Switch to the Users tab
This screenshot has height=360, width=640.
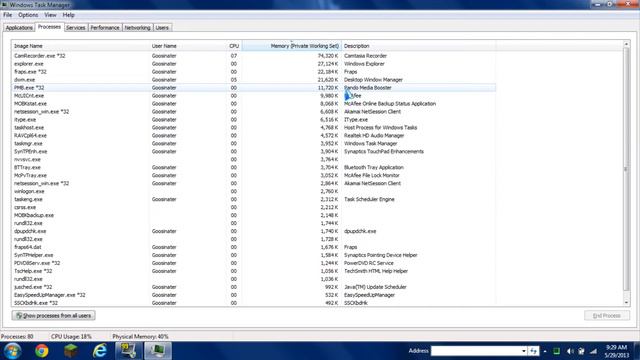point(162,28)
